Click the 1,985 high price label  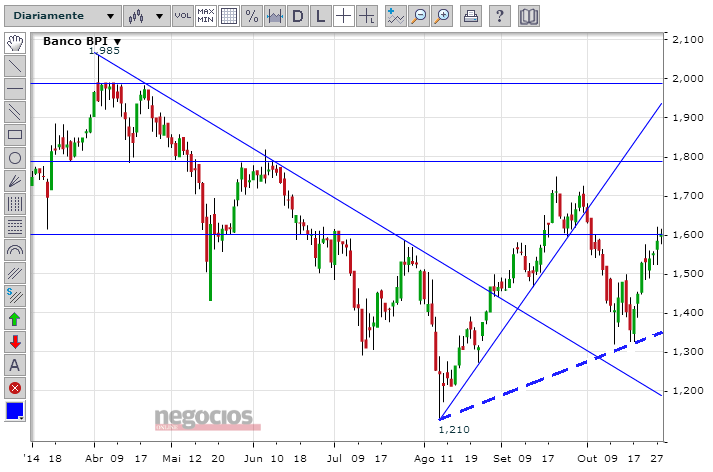coord(104,50)
